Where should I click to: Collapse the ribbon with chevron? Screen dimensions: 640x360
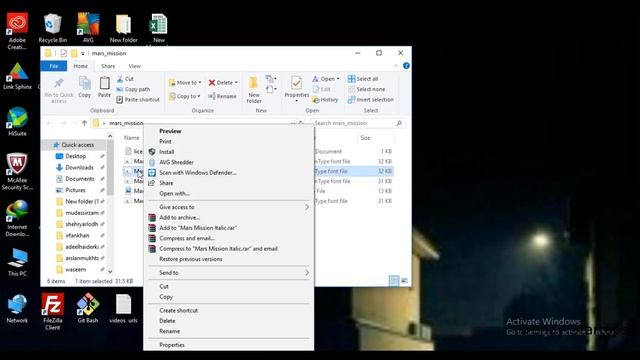point(396,66)
